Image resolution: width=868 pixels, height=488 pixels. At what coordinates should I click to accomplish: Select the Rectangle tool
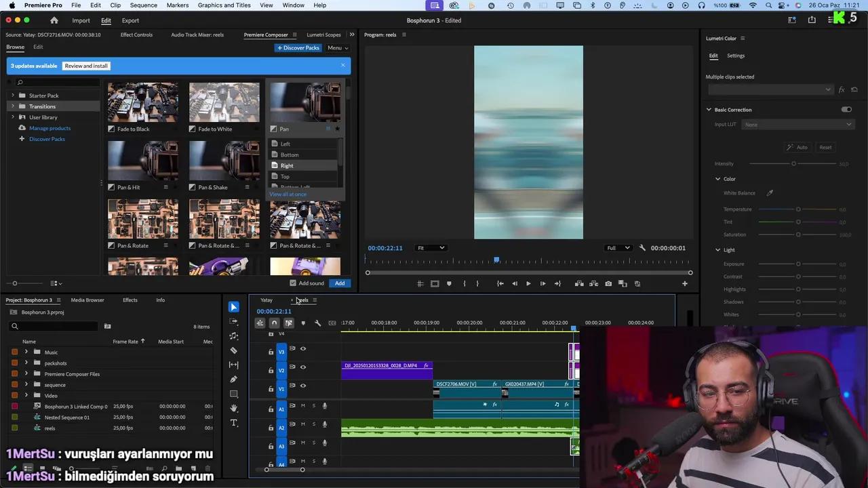point(234,394)
